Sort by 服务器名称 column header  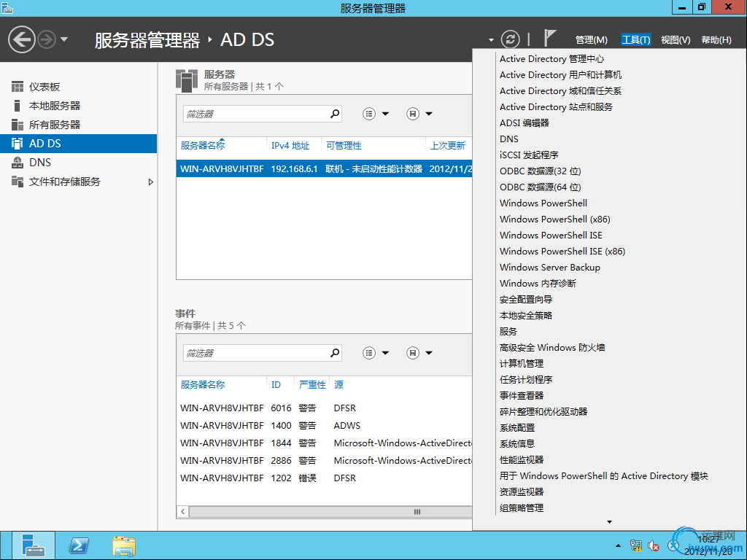pyautogui.click(x=203, y=146)
